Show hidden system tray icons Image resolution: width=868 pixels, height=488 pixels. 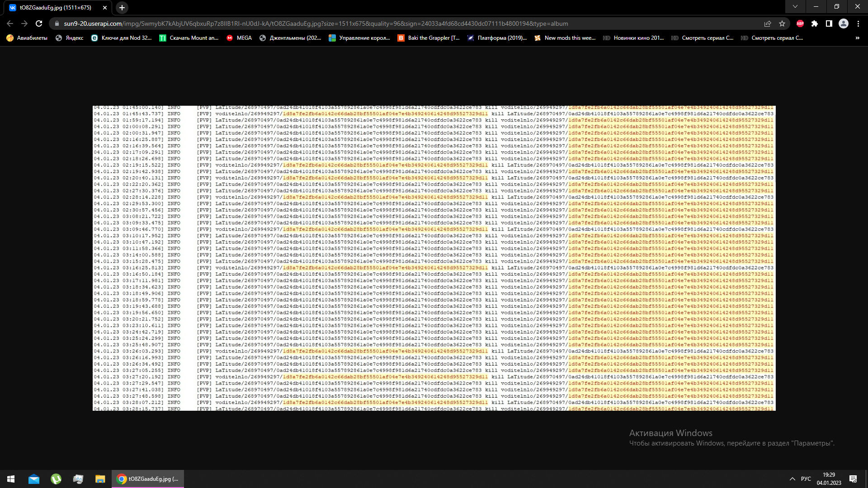[792, 479]
